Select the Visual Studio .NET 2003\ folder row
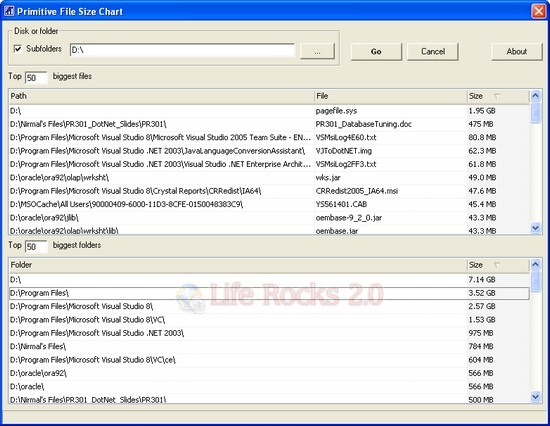The width and height of the screenshot is (550, 426). [269, 333]
